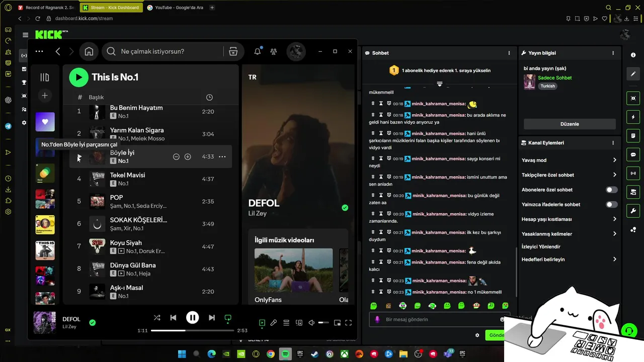The height and width of the screenshot is (362, 644).
Task: Switch to Record of Ragnarok browser tab
Action: [46, 8]
